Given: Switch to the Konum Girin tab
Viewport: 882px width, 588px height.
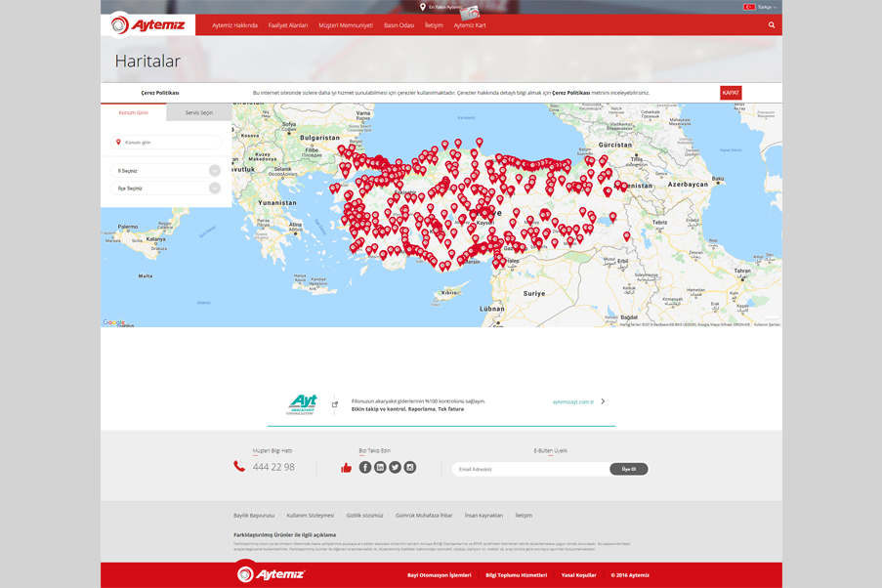Looking at the screenshot, I should tap(133, 112).
